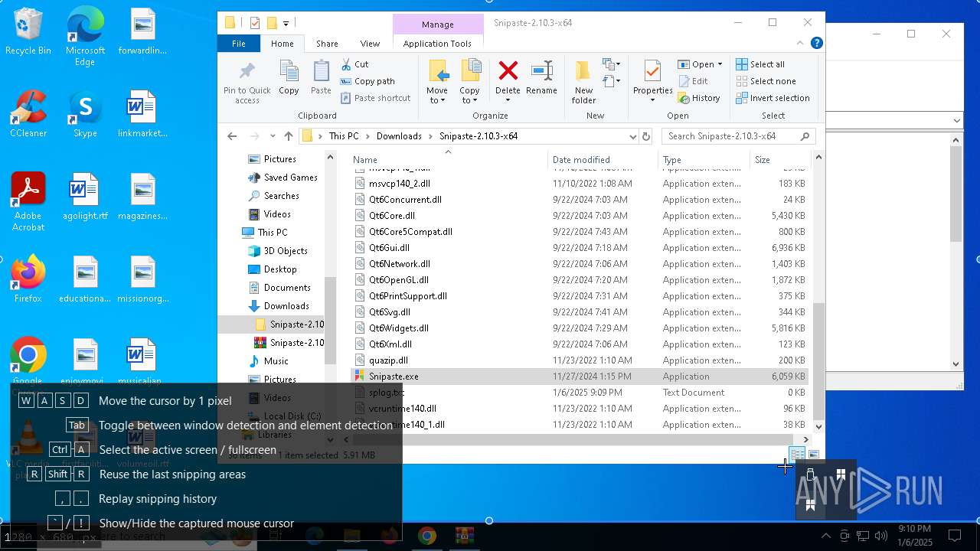Select Adobe Acrobat desktop shortcut

[x=28, y=202]
